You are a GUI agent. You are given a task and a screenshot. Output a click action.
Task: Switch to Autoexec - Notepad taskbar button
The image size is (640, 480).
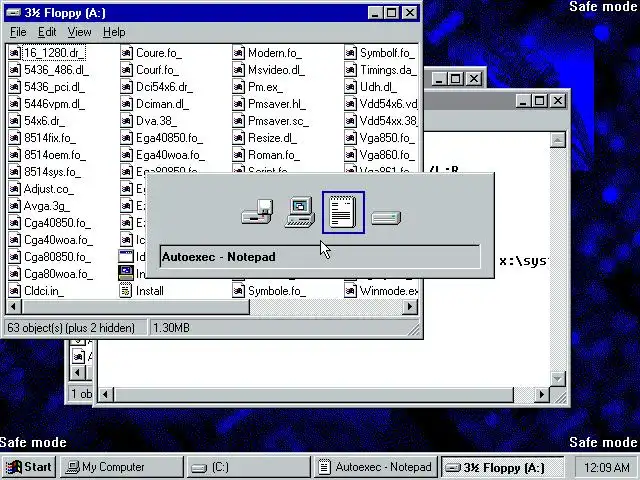point(376,467)
